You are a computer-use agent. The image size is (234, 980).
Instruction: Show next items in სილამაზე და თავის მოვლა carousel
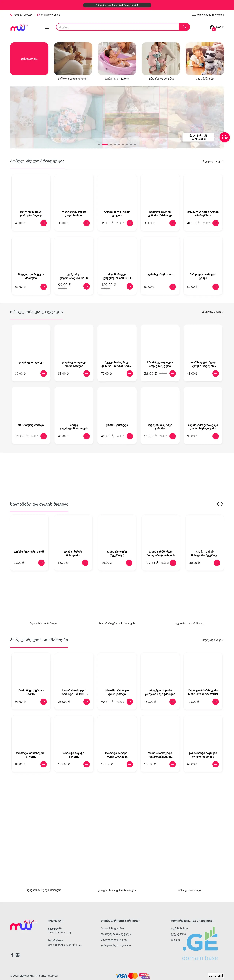[x=222, y=504]
